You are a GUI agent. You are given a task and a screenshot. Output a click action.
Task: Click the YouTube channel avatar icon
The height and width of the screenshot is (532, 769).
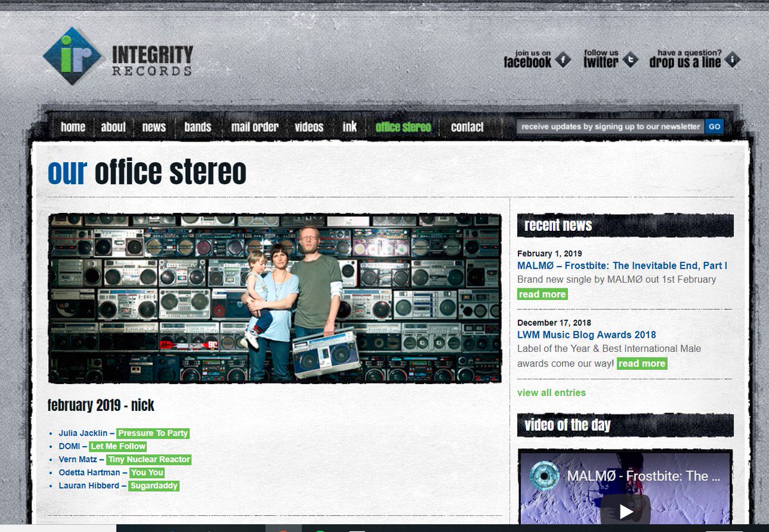pos(545,476)
